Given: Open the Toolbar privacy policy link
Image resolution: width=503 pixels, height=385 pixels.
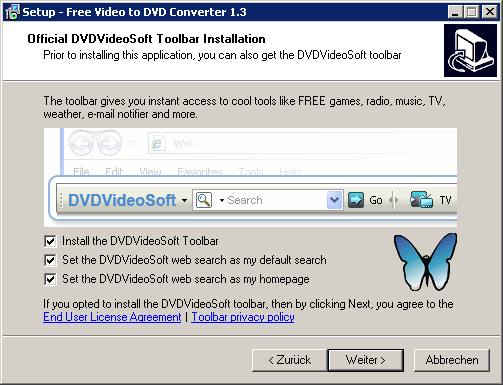Looking at the screenshot, I should (243, 317).
